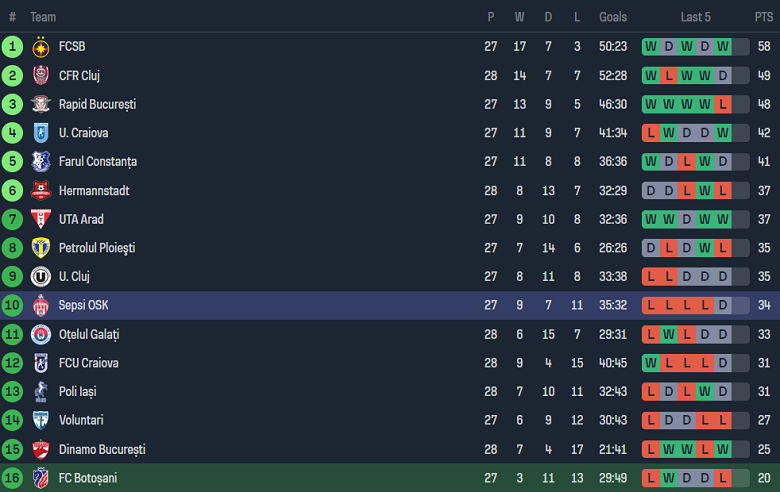The width and height of the screenshot is (780, 492).
Task: Click the Rapid București team logo
Action: [x=41, y=104]
